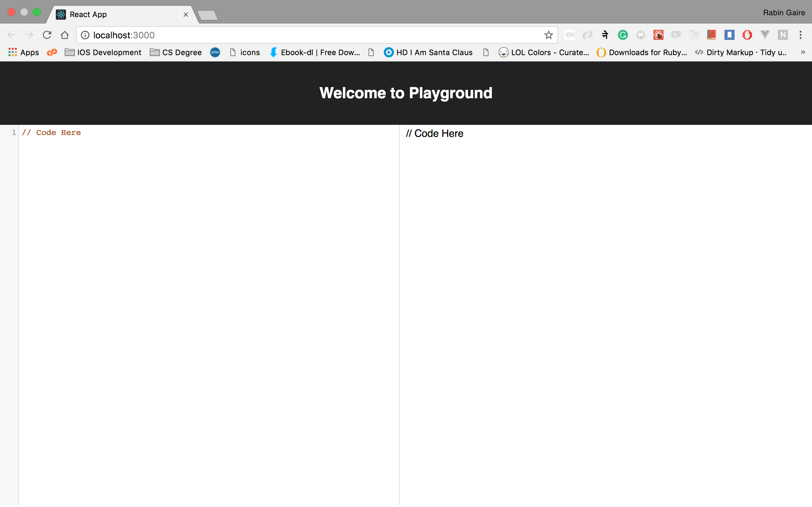The width and height of the screenshot is (812, 507).
Task: Click the Grammarly extension icon
Action: click(x=623, y=35)
